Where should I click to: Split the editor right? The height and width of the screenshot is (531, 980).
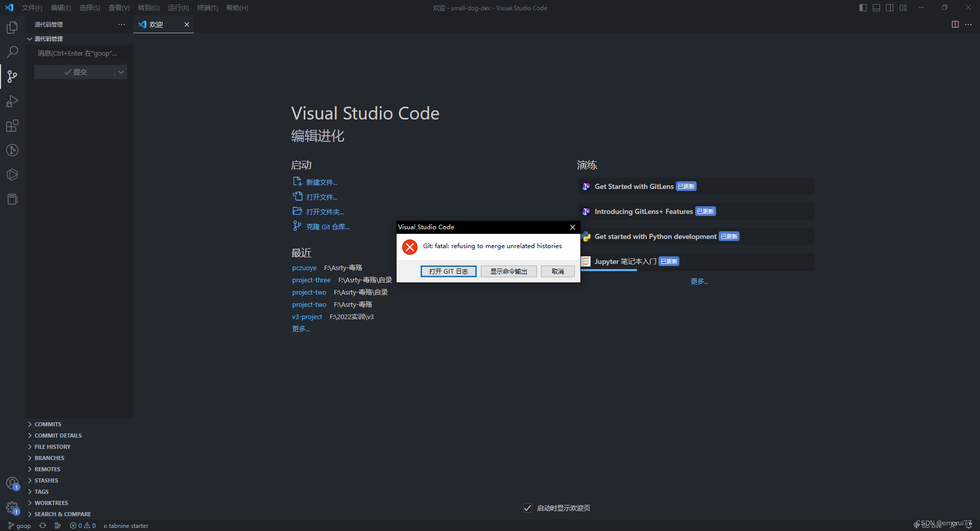click(955, 24)
